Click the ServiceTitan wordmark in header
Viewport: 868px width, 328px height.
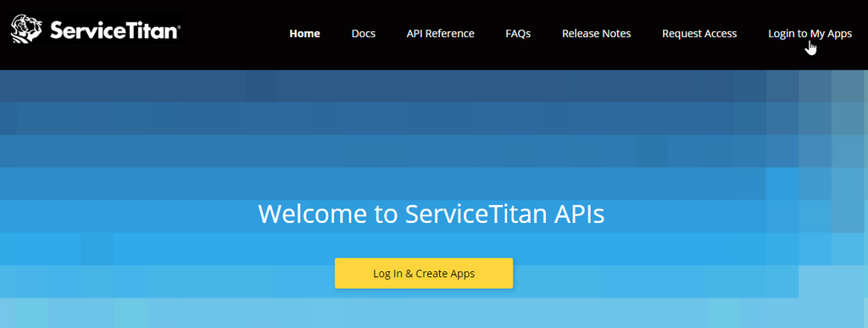pyautogui.click(x=114, y=31)
